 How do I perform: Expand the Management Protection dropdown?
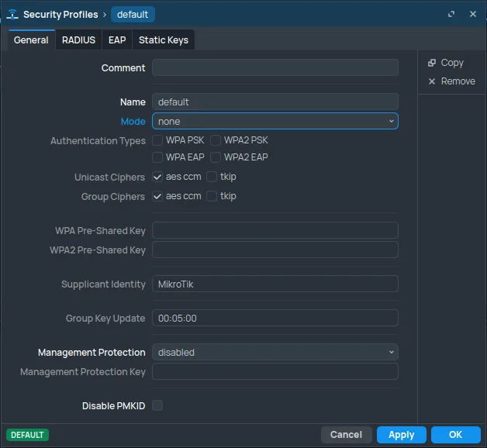point(275,352)
